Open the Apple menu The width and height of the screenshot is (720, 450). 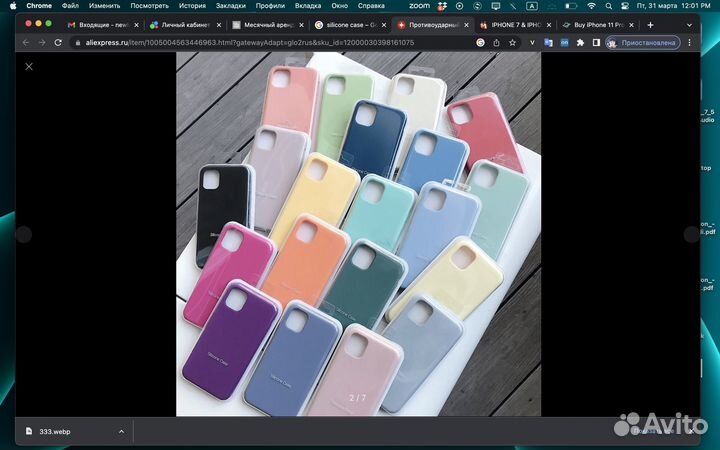(13, 6)
